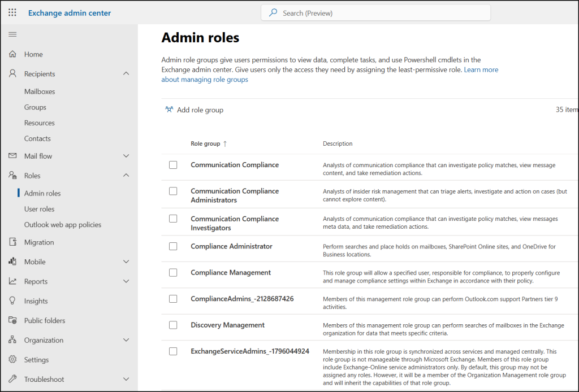
Task: Check the Discovery Management checkbox
Action: (x=173, y=325)
